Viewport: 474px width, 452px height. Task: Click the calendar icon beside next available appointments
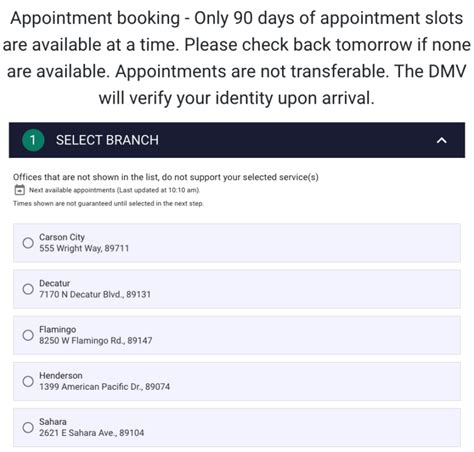pyautogui.click(x=20, y=190)
